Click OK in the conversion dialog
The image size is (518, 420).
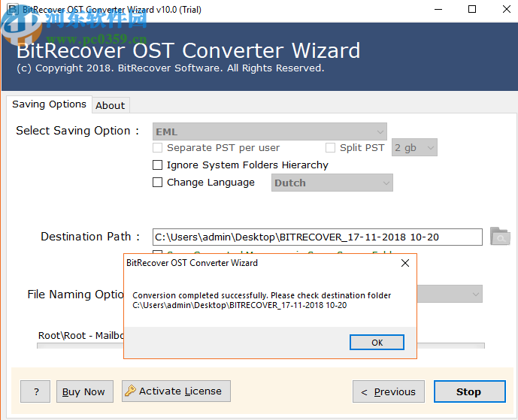377,343
